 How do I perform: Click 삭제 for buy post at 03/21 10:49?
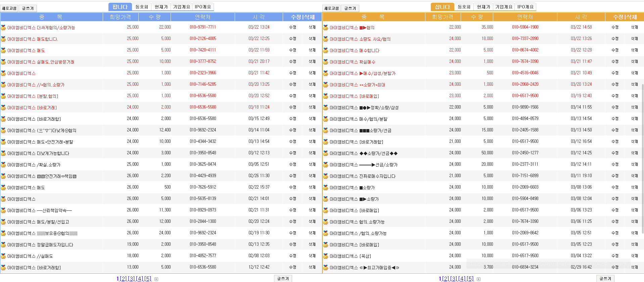click(634, 73)
